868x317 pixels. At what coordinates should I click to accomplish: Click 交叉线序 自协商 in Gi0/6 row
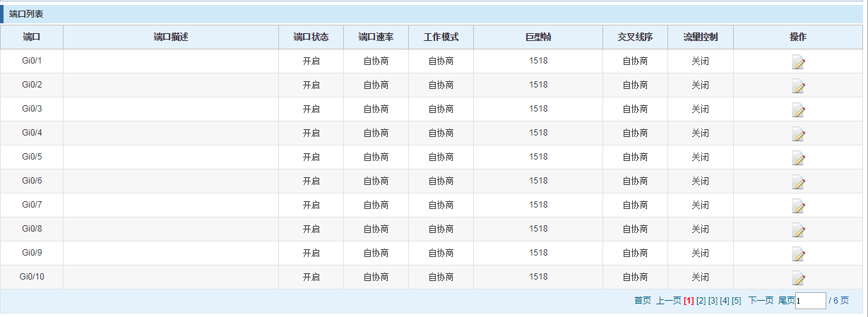click(x=635, y=181)
